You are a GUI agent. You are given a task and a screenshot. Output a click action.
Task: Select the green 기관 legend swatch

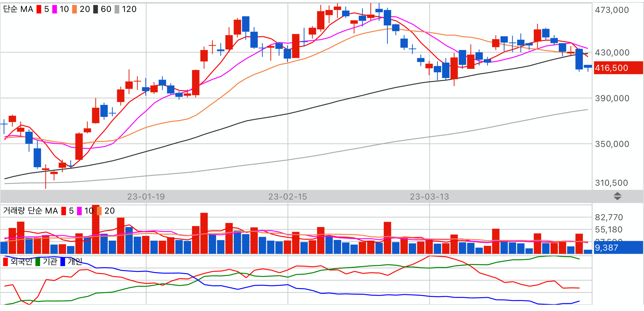click(x=38, y=262)
